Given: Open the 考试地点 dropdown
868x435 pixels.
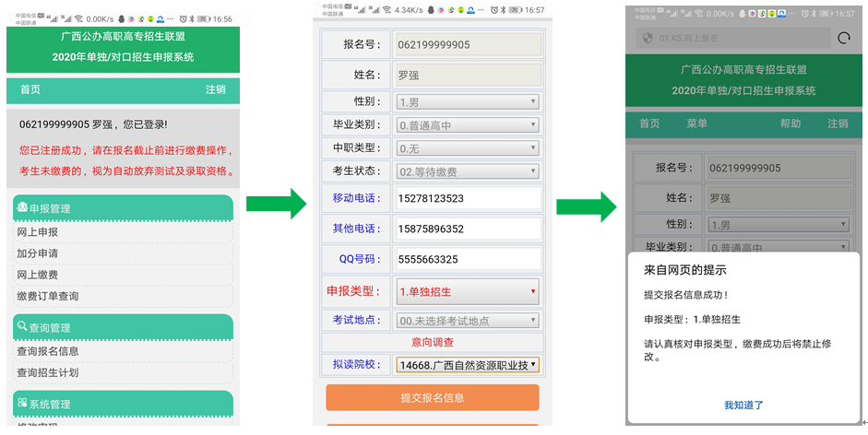Looking at the screenshot, I should 468,321.
